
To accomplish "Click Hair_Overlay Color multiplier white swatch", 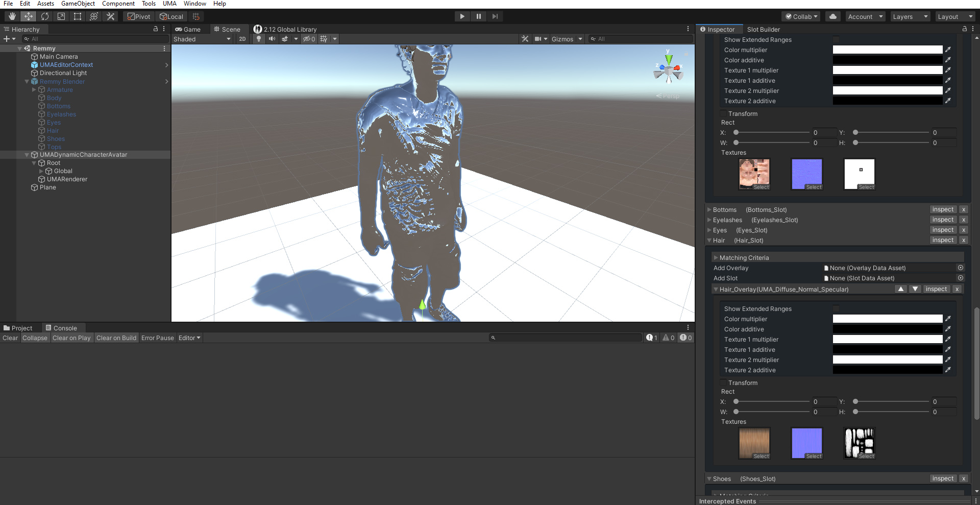I will tap(887, 319).
